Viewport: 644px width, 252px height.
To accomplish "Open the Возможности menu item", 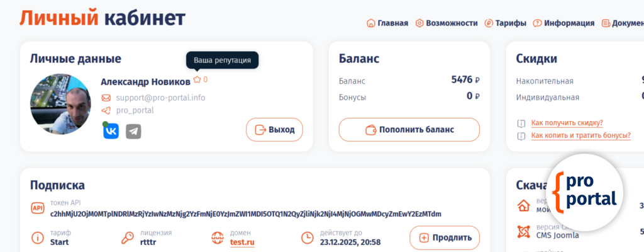I will click(447, 23).
